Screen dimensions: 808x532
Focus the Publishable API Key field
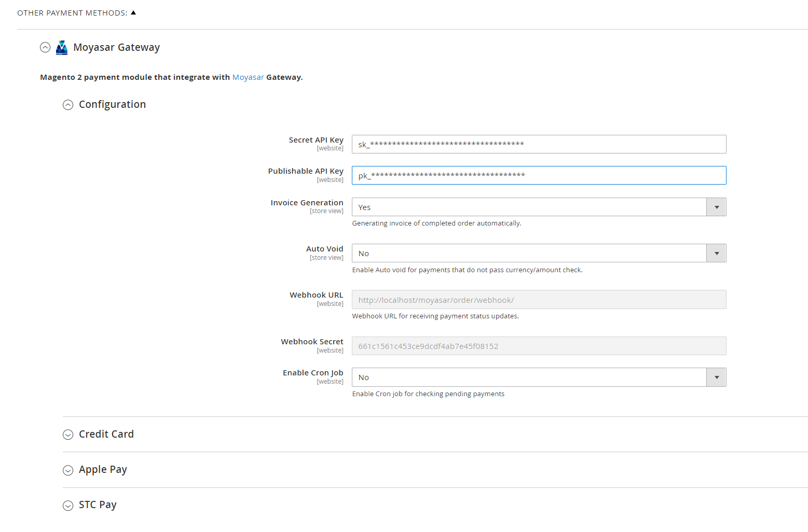coord(539,175)
